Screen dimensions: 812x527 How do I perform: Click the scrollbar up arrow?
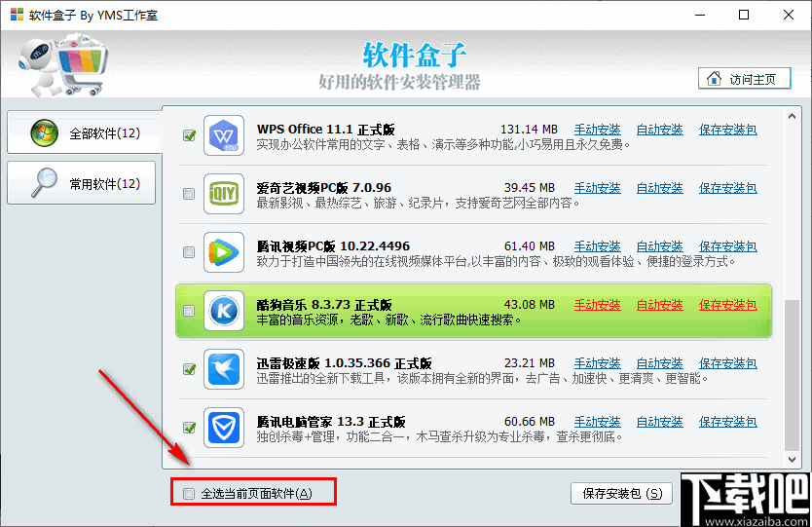pyautogui.click(x=792, y=116)
